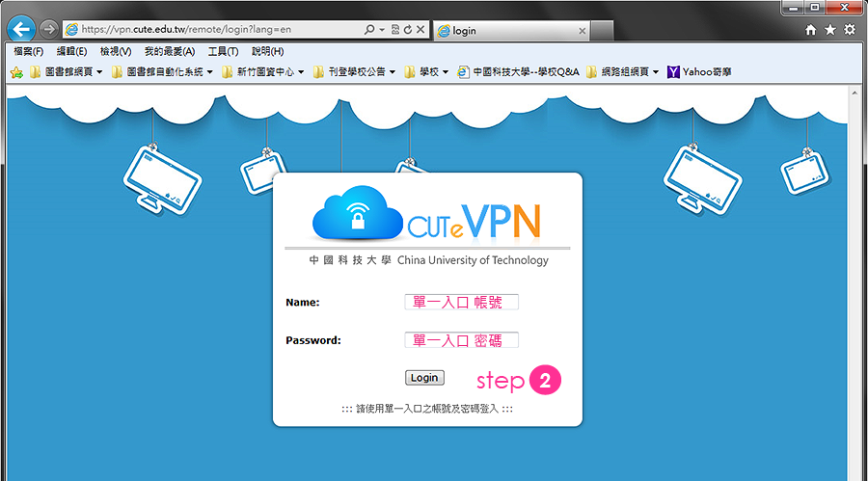Screen dimensions: 868x481
Task: Open the 檔案(F) menu
Action: click(x=28, y=51)
